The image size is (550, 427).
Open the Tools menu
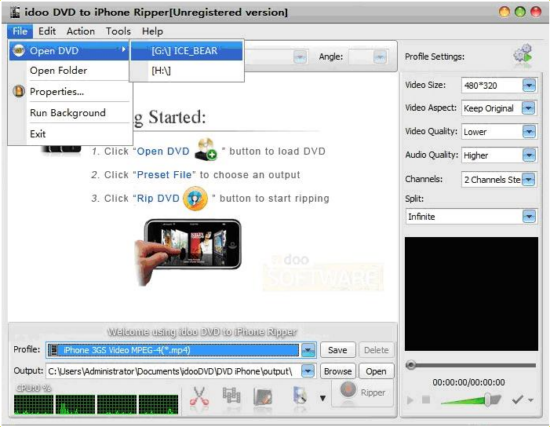click(118, 32)
